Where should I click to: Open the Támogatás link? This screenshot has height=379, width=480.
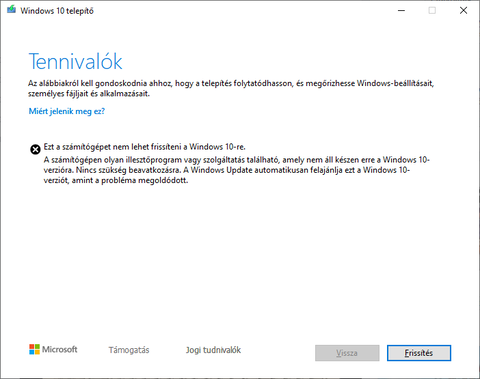[129, 350]
